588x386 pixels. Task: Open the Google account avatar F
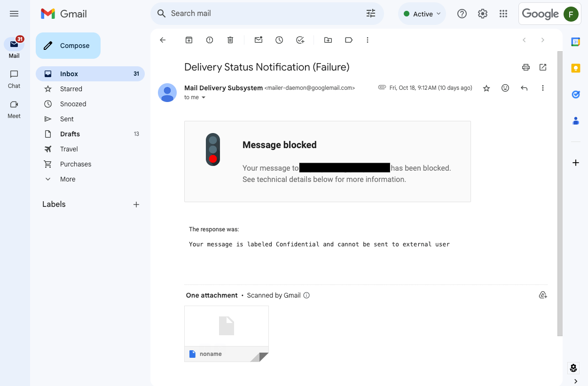571,14
